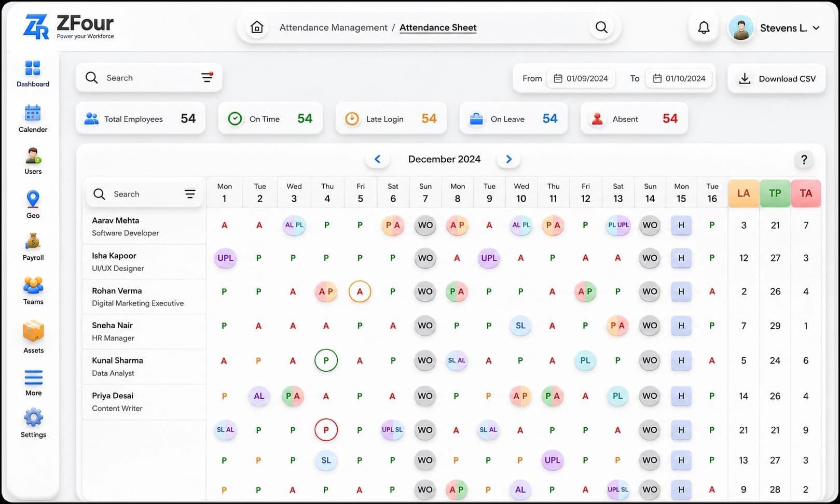
Task: Go to Users in the sidebar
Action: click(33, 156)
